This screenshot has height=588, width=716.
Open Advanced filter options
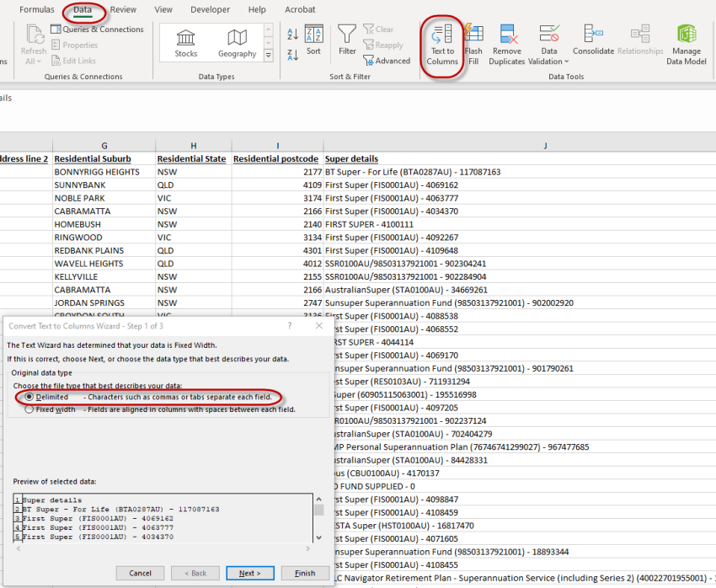[387, 61]
